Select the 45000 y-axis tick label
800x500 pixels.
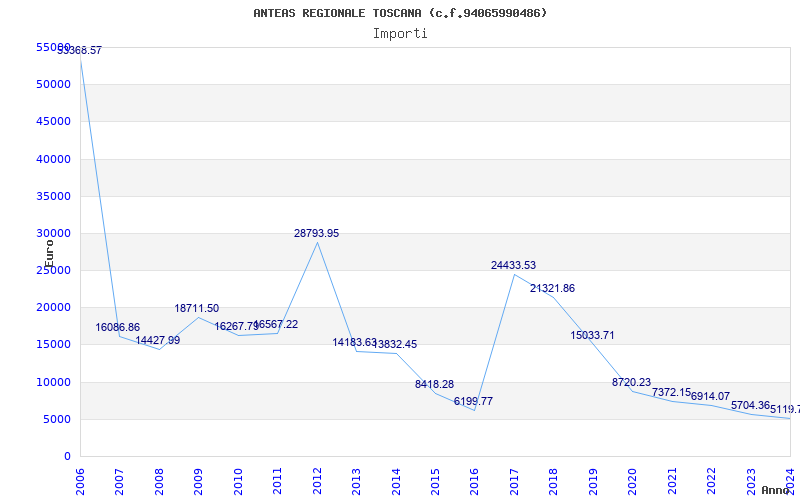click(x=54, y=121)
